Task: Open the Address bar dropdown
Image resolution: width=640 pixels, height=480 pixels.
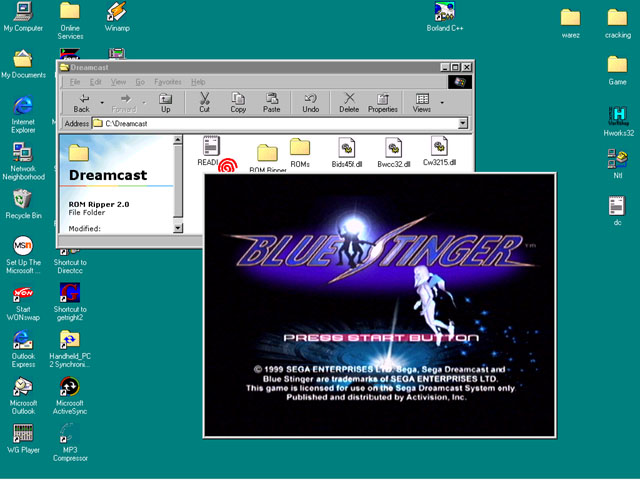Action: pyautogui.click(x=462, y=123)
